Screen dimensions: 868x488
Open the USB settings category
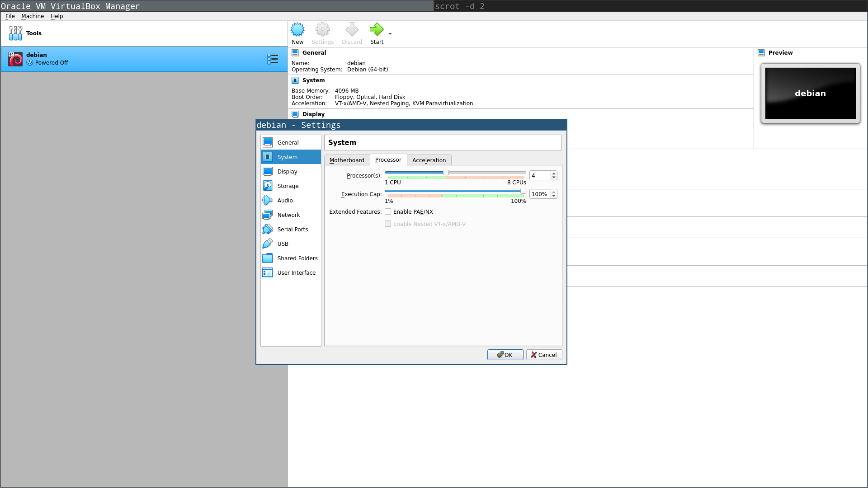tap(291, 244)
